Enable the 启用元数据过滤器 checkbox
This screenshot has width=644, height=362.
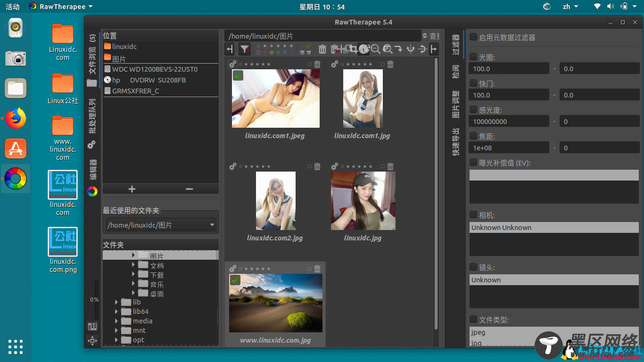[x=473, y=37]
